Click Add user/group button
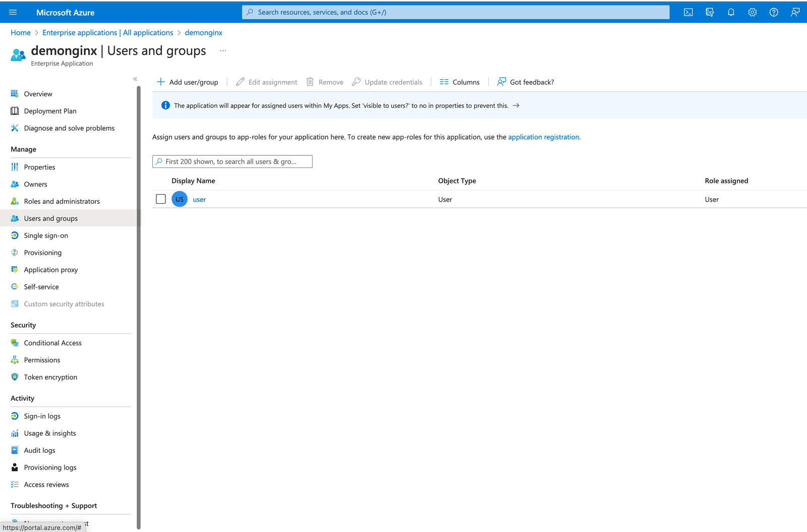 pyautogui.click(x=188, y=82)
